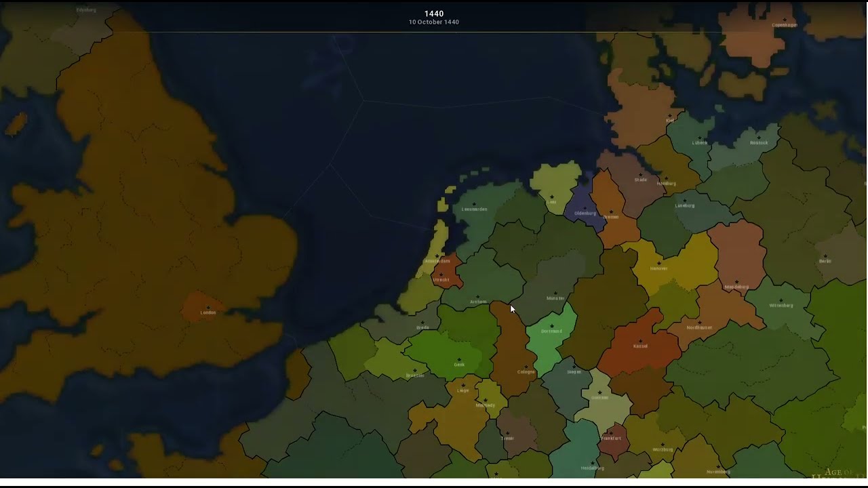This screenshot has height=488, width=868.
Task: Click the 1440 scenario title
Action: [x=434, y=14]
